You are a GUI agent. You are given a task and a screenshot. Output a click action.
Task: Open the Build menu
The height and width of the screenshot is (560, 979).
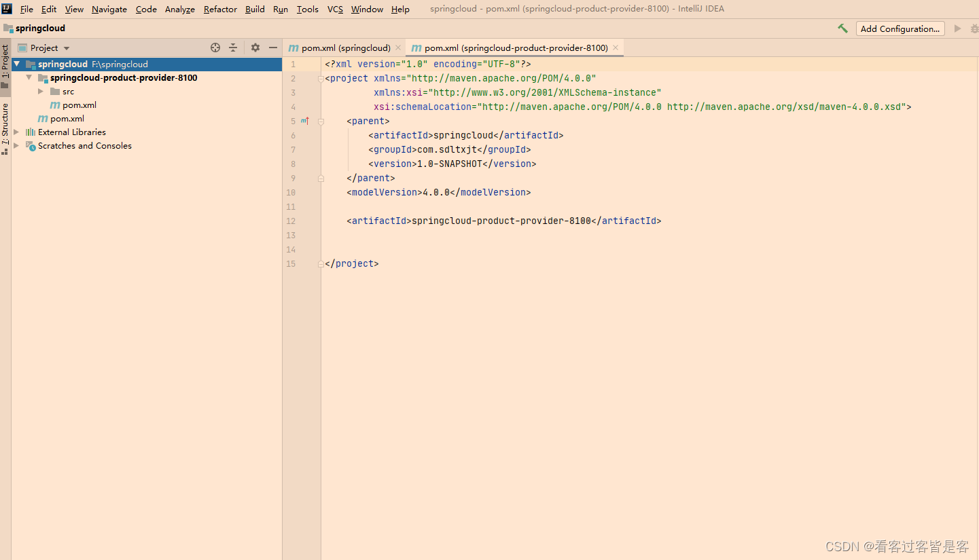(x=255, y=9)
